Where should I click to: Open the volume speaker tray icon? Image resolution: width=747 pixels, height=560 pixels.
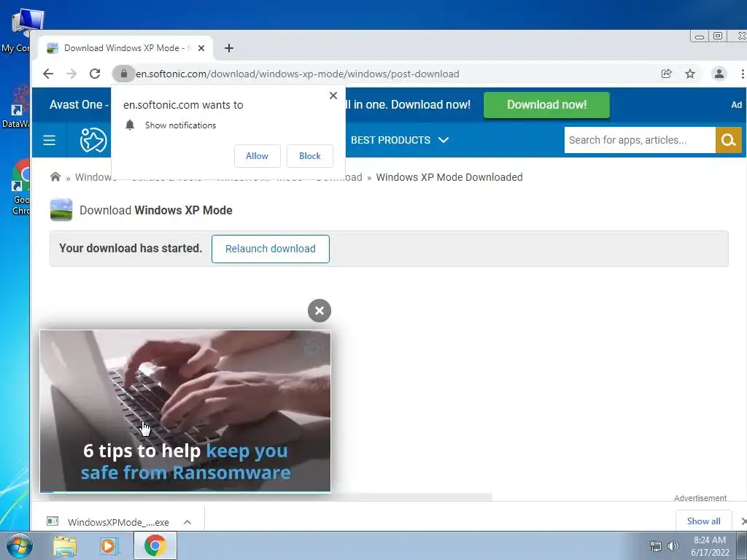coord(673,546)
